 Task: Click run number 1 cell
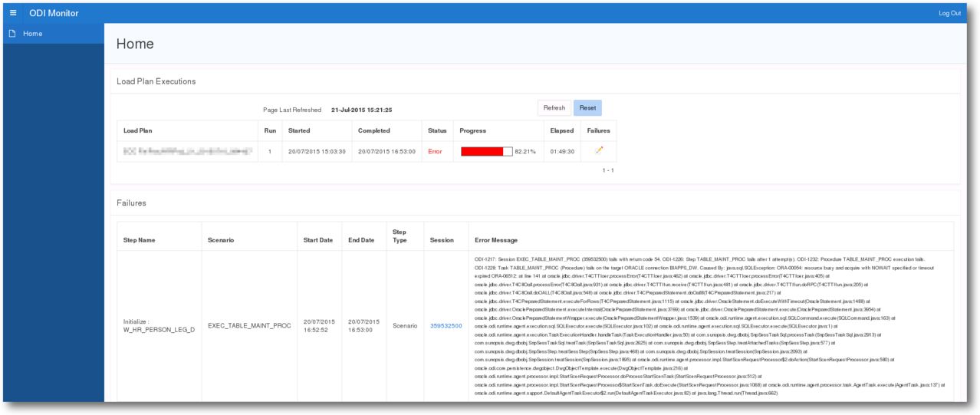tap(270, 151)
